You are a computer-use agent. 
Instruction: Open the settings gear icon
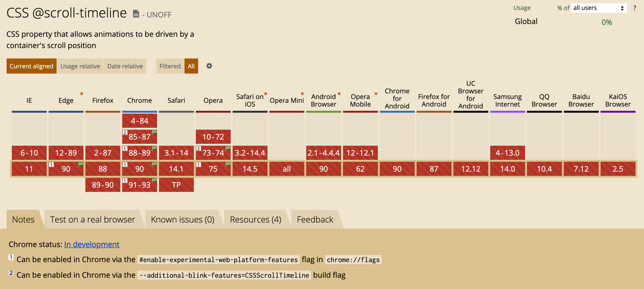tap(209, 66)
